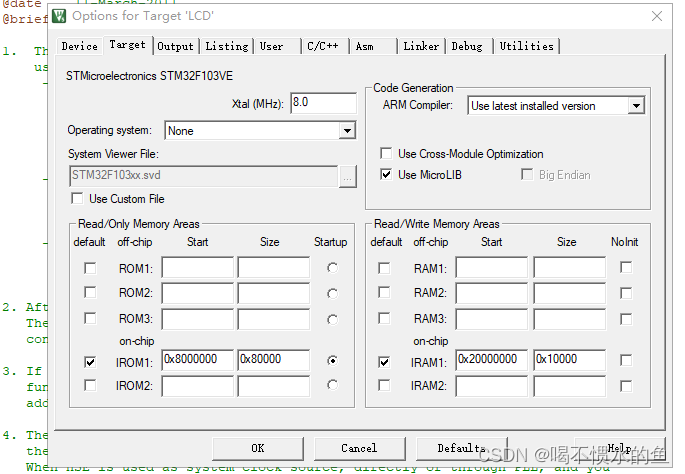Click the ROM3 Size field
The width and height of the screenshot is (685, 474).
(x=274, y=320)
